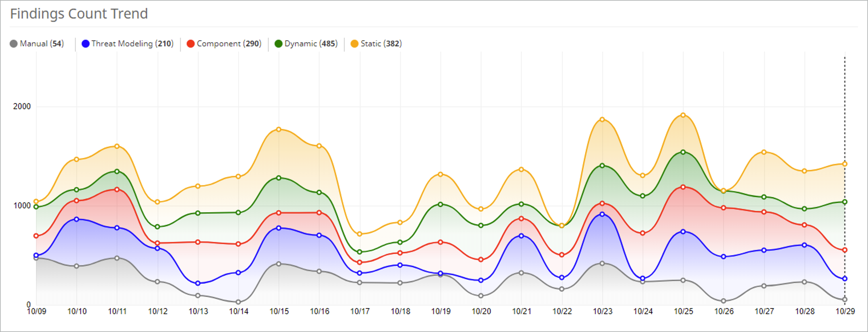Select the Threat Modeling point on 10/21
Image resolution: width=868 pixels, height=332 pixels.
[x=521, y=236]
